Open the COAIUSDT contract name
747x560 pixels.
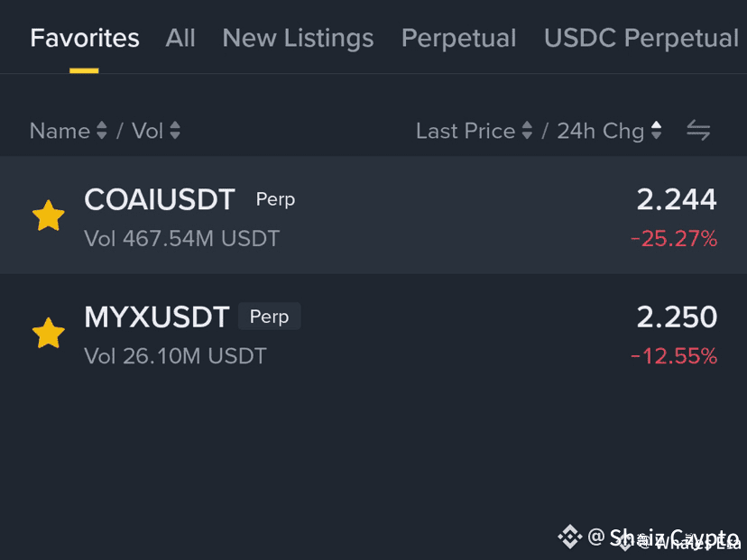[x=160, y=199]
